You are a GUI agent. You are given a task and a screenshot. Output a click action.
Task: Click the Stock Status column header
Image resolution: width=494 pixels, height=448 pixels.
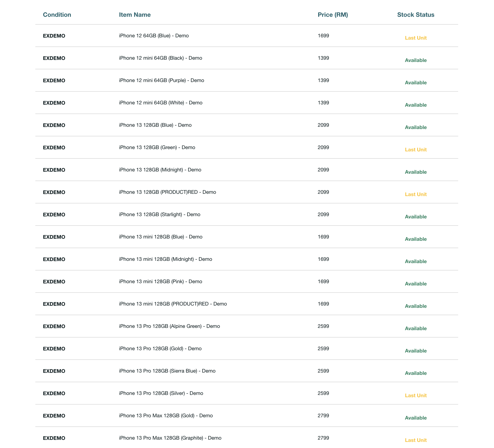tap(415, 15)
